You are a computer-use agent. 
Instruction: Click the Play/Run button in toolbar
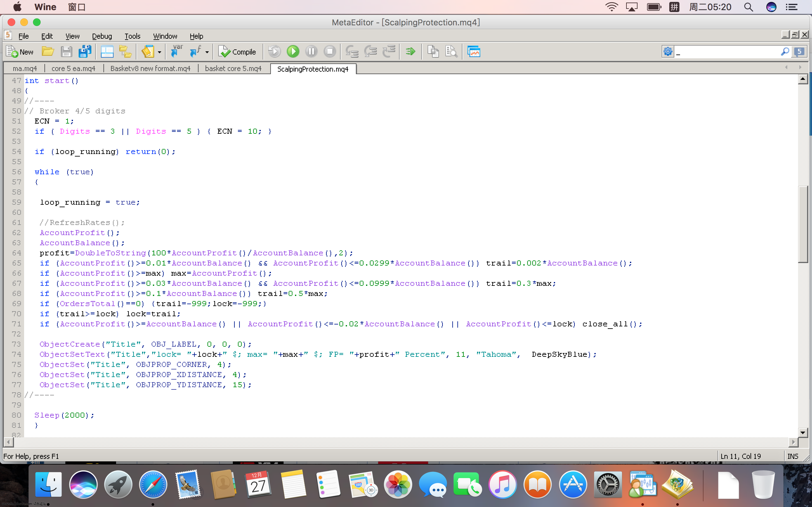(x=293, y=52)
